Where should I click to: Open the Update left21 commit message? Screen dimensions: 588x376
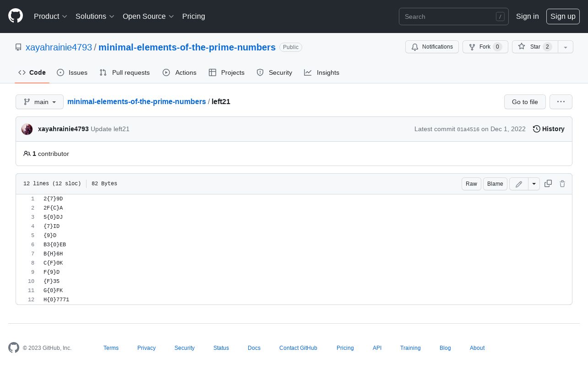(110, 129)
